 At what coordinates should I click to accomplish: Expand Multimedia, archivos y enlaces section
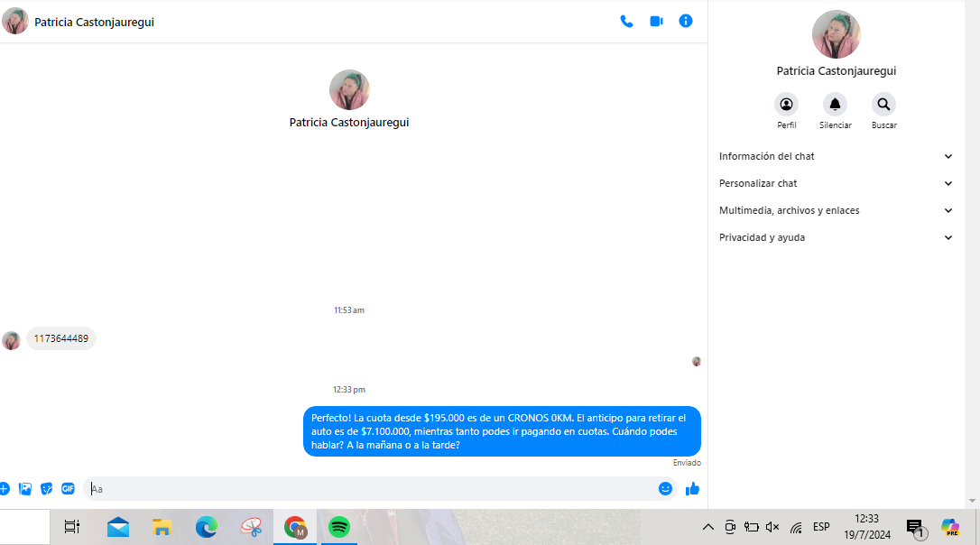[836, 210]
